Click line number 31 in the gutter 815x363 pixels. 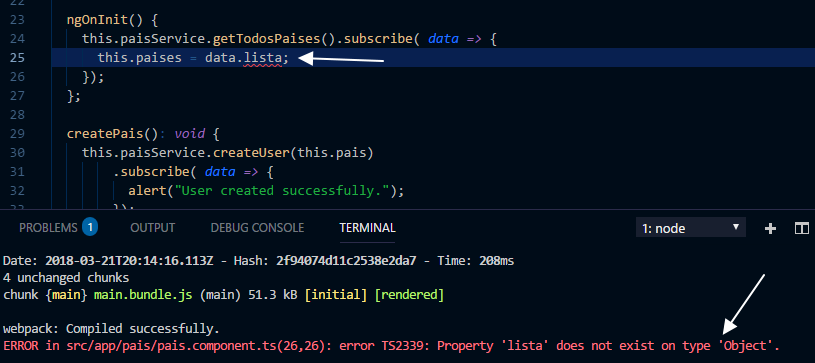coord(17,172)
